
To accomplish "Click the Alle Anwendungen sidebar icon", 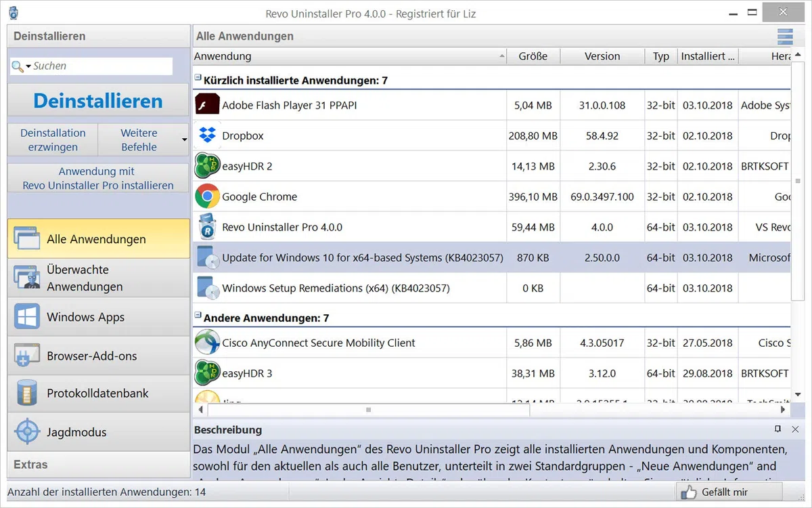I will (26, 238).
